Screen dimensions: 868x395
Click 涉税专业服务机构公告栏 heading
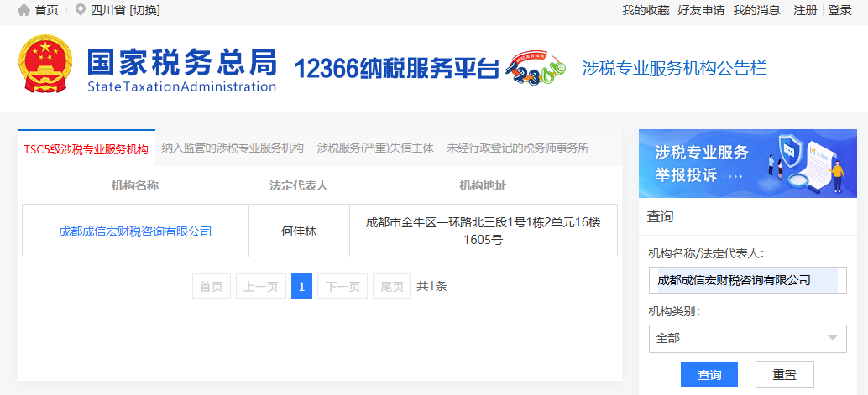click(674, 68)
